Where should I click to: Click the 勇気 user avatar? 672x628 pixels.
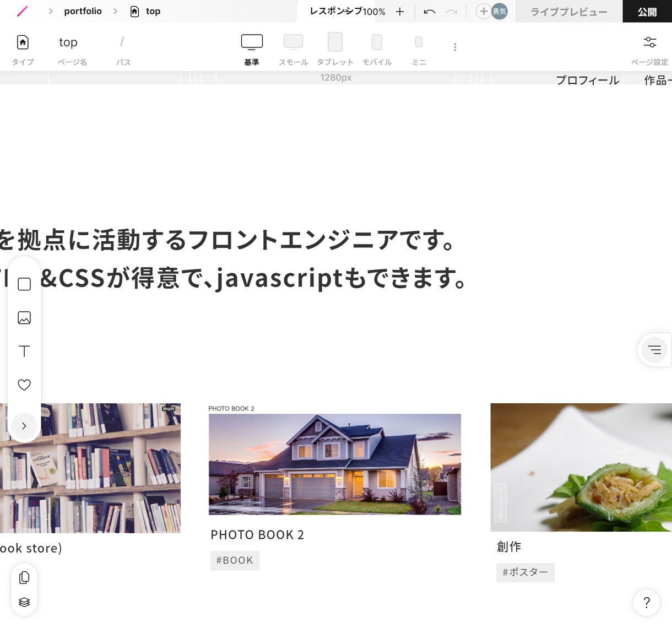coord(500,11)
